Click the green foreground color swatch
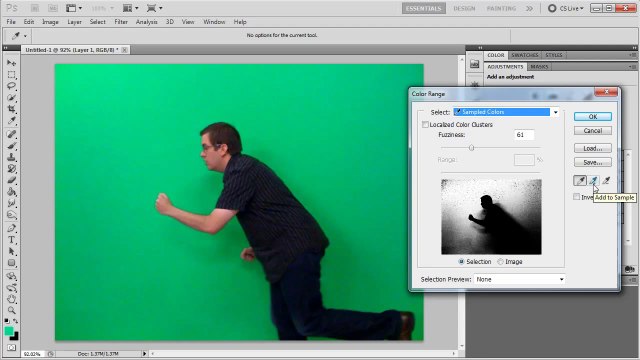The width and height of the screenshot is (640, 360). (x=9, y=331)
